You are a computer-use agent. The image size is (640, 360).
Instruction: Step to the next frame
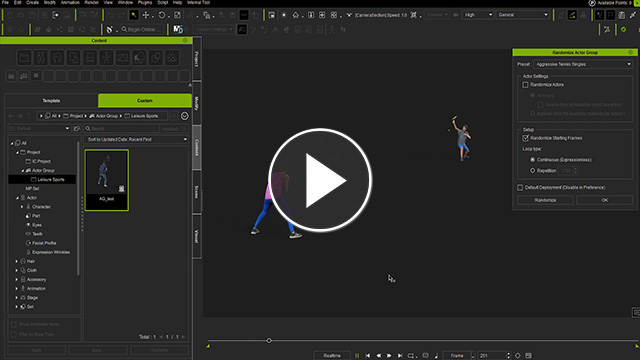point(389,356)
